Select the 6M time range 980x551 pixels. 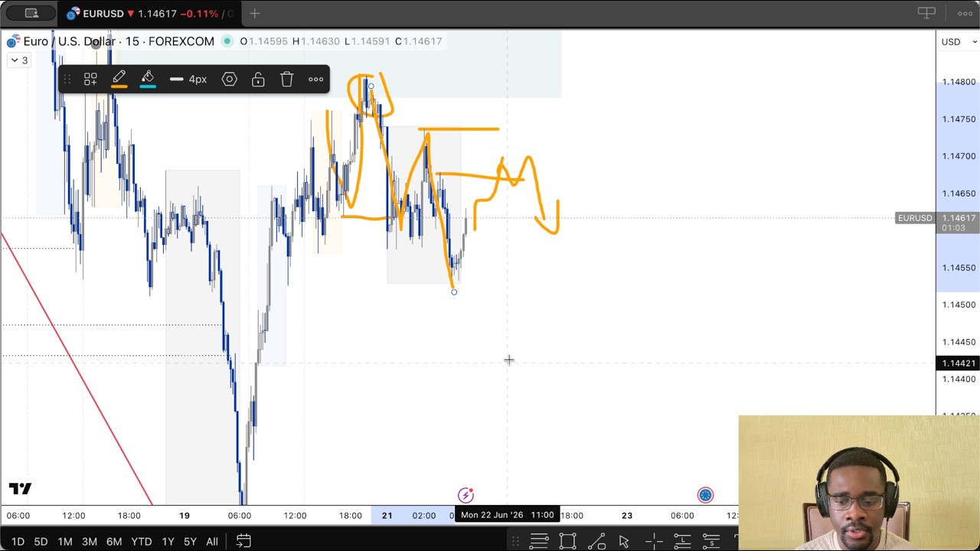tap(114, 542)
